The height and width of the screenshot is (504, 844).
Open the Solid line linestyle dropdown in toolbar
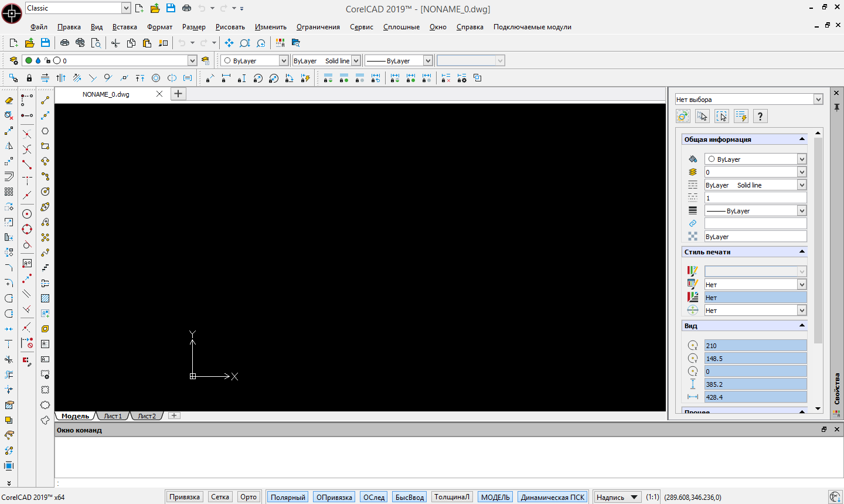[356, 60]
